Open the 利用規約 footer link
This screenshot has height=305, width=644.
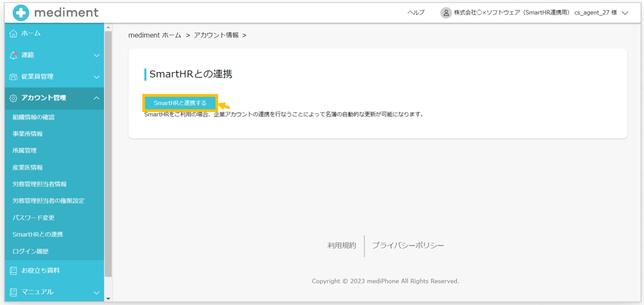coord(341,246)
